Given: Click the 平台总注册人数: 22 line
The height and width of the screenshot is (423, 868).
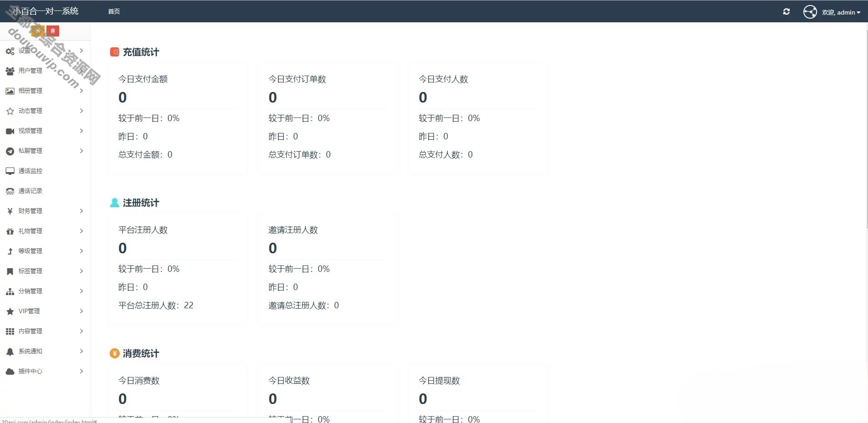Looking at the screenshot, I should point(156,306).
